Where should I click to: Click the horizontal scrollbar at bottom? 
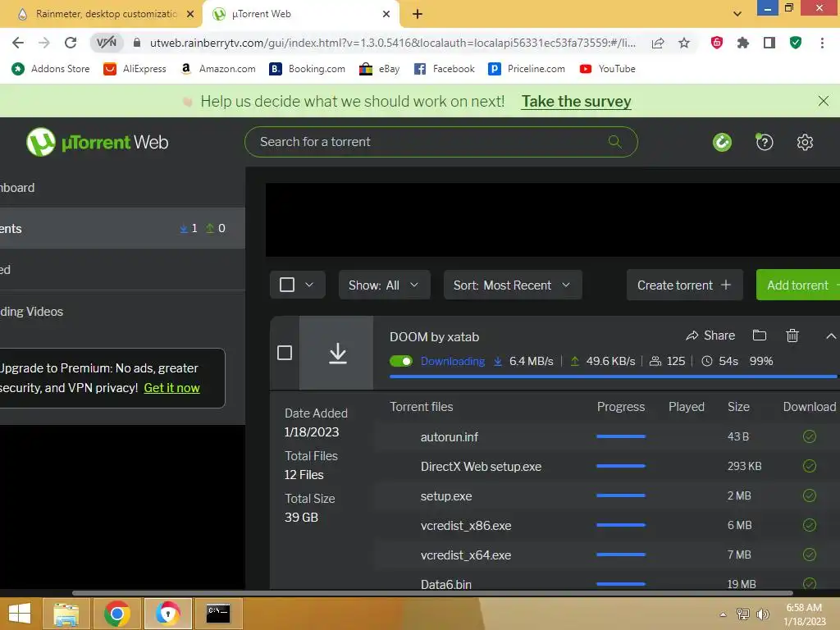tap(432, 593)
